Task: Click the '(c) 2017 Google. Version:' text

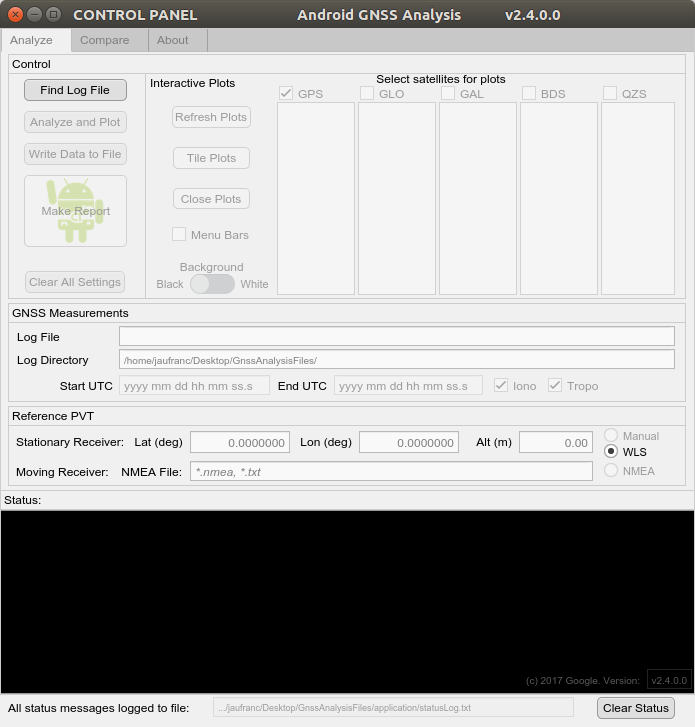Action: [583, 681]
